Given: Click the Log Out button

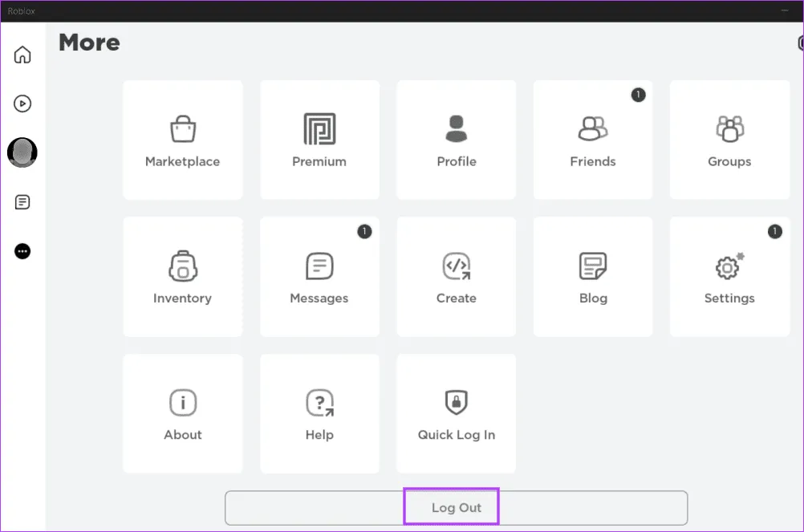Looking at the screenshot, I should 456,508.
